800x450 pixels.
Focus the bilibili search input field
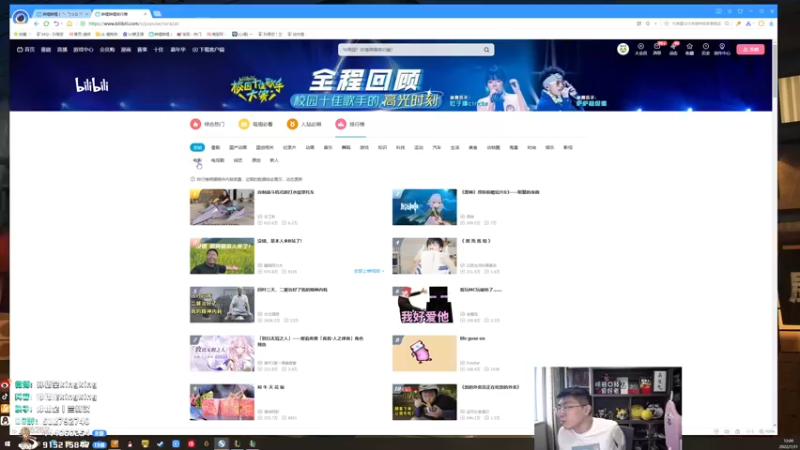[411, 50]
